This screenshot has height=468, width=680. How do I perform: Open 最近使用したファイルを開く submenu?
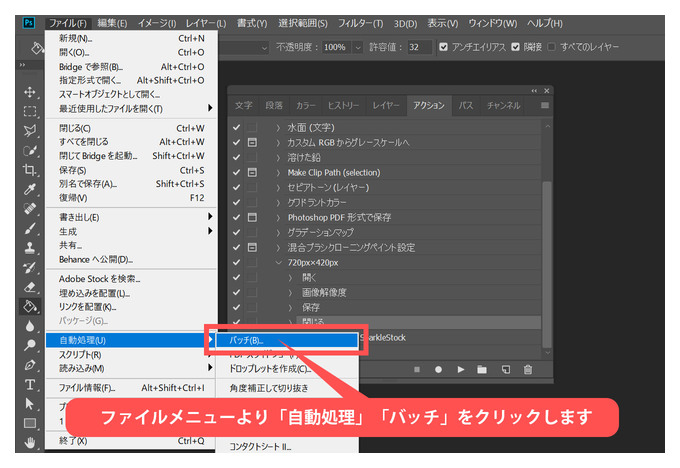[x=131, y=108]
